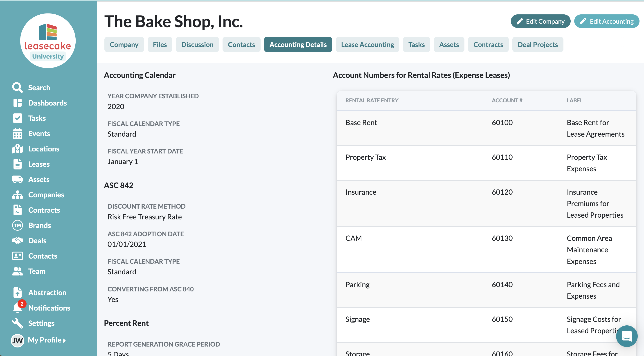Open Dashboards via its sidebar icon
This screenshot has width=644, height=356.
17,103
